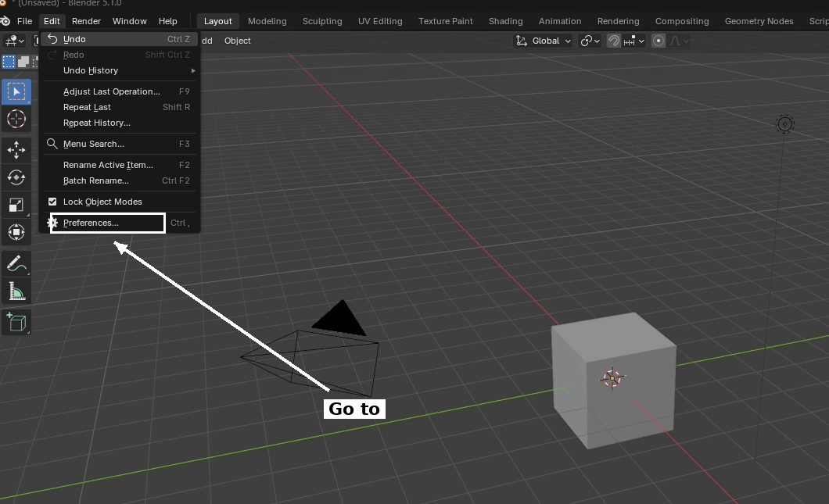Select the Select Box tool
Image resolution: width=829 pixels, height=504 pixels.
coord(16,92)
